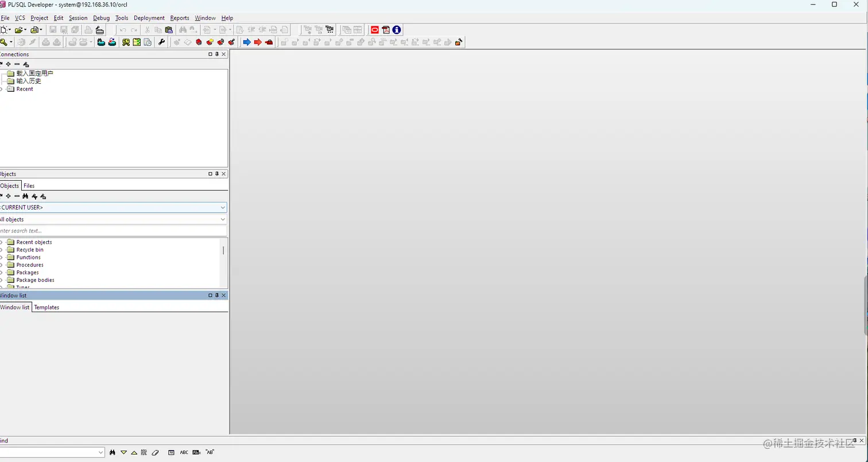Viewport: 868px width, 462px height.
Task: Switch to the Files tab
Action: pyautogui.click(x=29, y=185)
